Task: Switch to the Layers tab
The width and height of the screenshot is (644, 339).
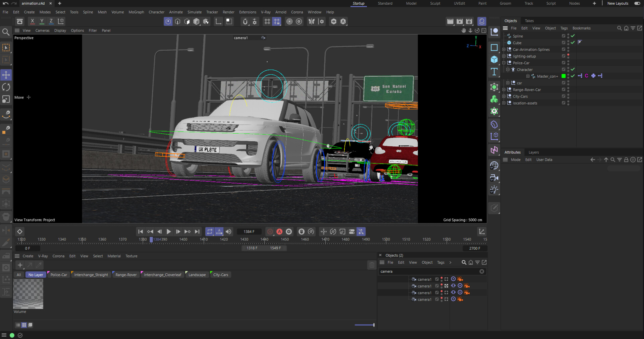Action: coord(534,152)
